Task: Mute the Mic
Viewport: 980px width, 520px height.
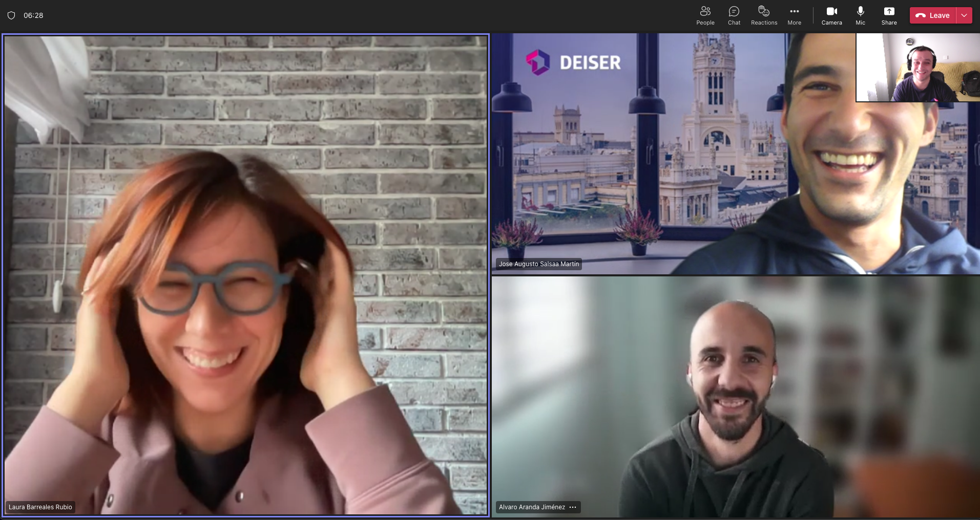Action: (860, 15)
